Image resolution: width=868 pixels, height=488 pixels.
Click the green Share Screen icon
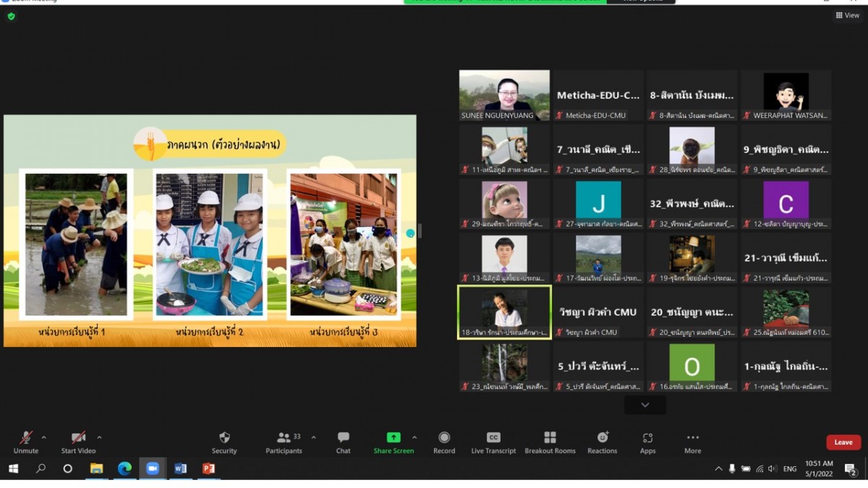[393, 437]
